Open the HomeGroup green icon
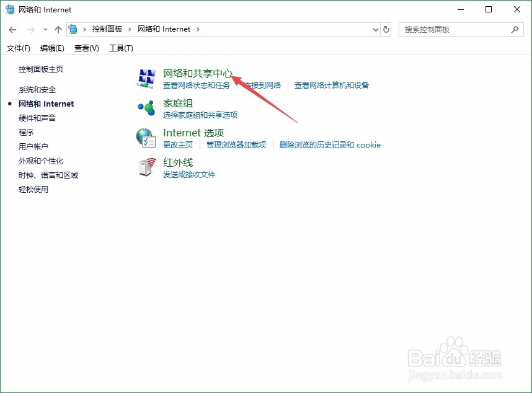 click(146, 108)
